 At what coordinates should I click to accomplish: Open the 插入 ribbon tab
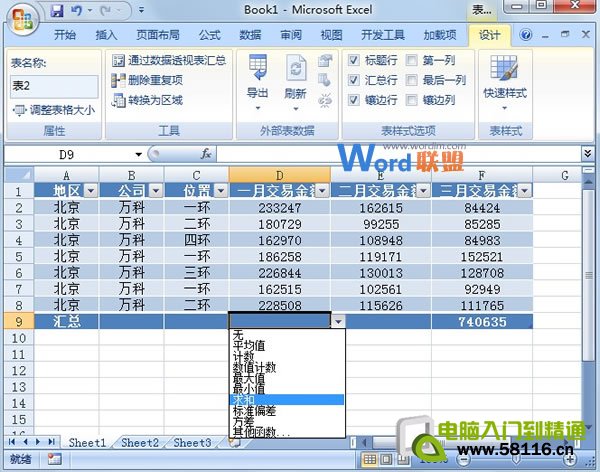tap(106, 35)
